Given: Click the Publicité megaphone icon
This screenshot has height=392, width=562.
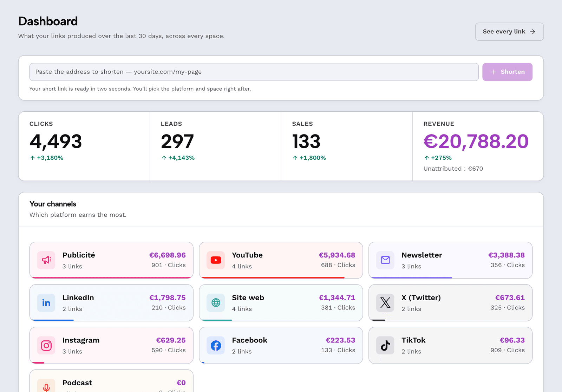Looking at the screenshot, I should coord(46,260).
